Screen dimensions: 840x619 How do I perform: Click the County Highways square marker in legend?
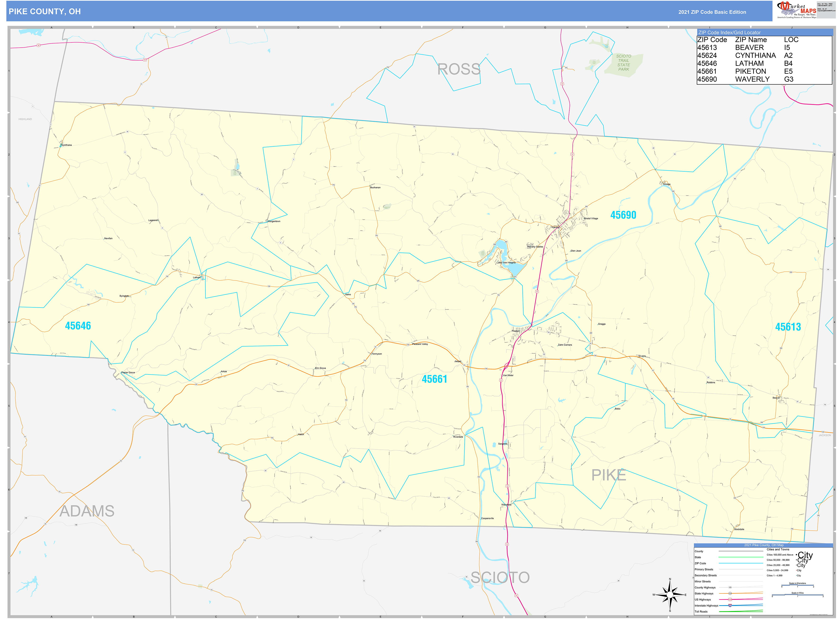pyautogui.click(x=730, y=588)
